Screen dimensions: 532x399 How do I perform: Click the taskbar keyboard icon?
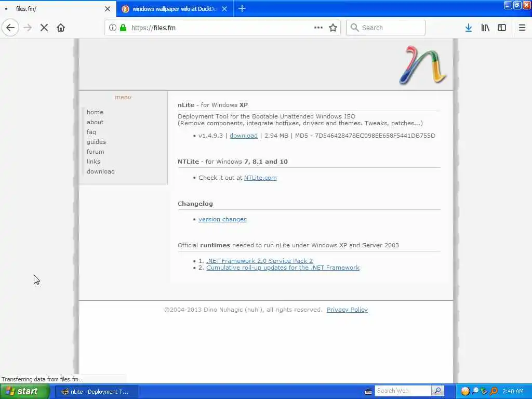click(368, 392)
